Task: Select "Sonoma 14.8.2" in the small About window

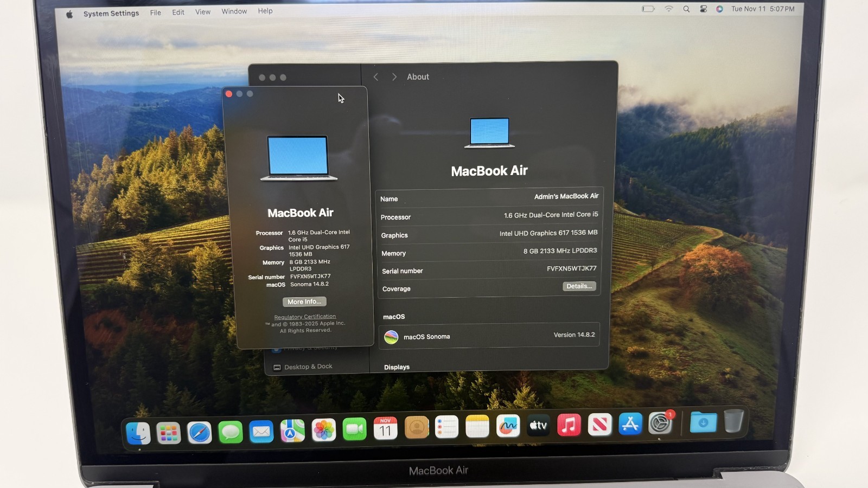Action: click(309, 284)
